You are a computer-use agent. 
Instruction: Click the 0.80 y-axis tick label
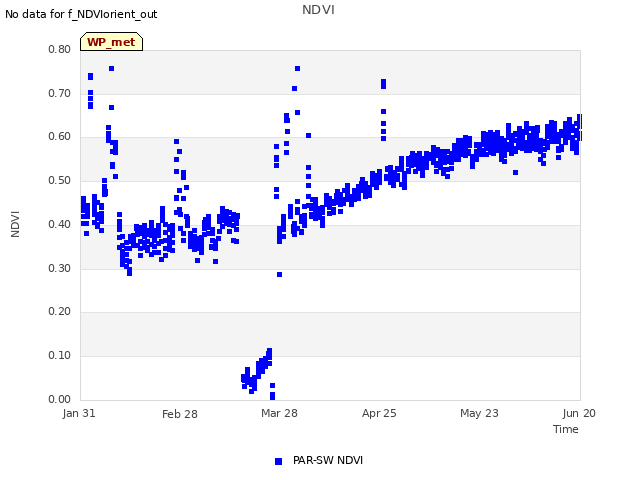tap(60, 49)
